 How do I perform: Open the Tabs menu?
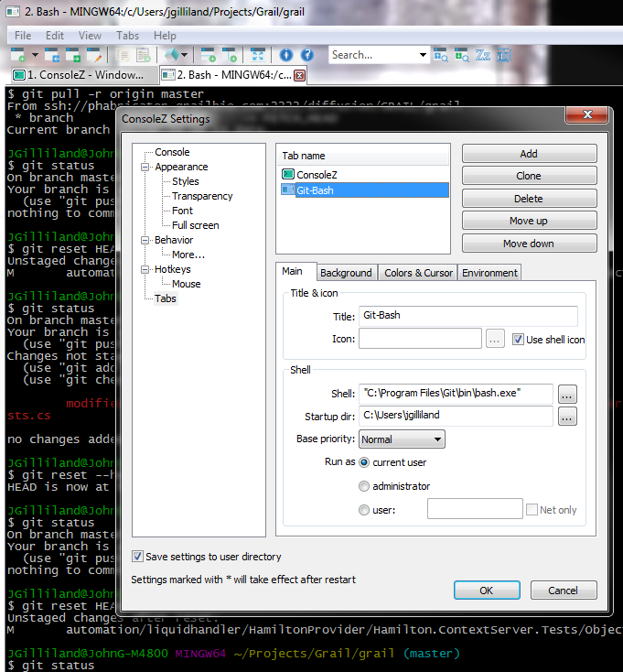tap(127, 36)
